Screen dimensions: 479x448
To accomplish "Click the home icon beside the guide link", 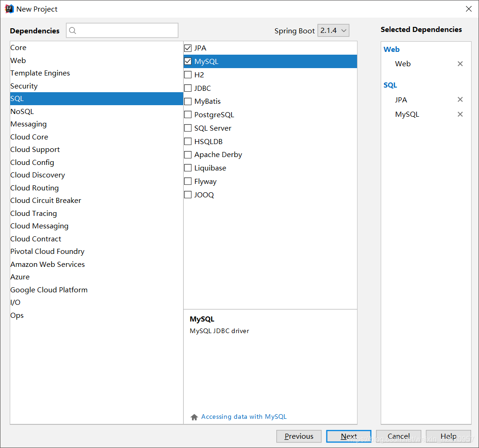I will (194, 417).
